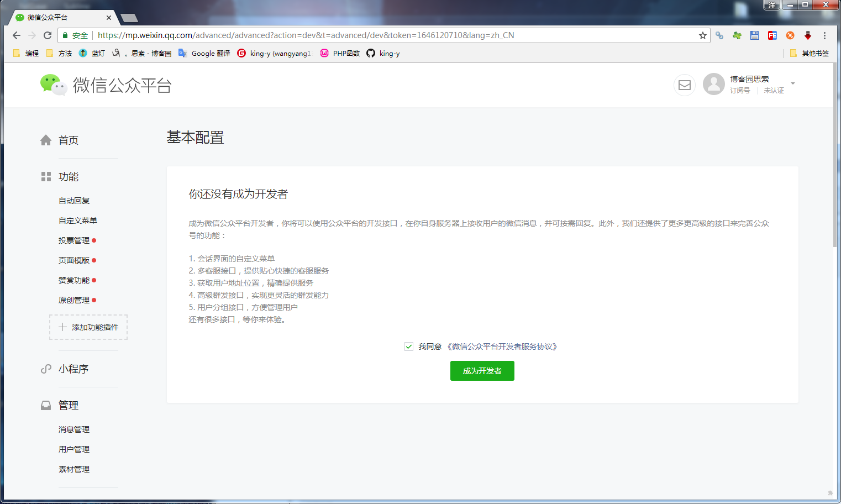Image resolution: width=841 pixels, height=504 pixels.
Task: Open king-y GitHub bookmark
Action: coord(383,54)
